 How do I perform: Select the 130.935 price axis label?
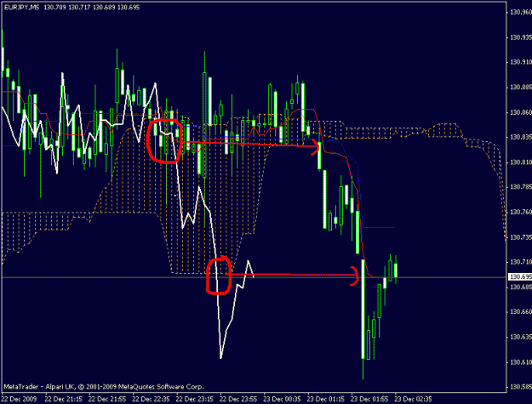click(x=521, y=37)
